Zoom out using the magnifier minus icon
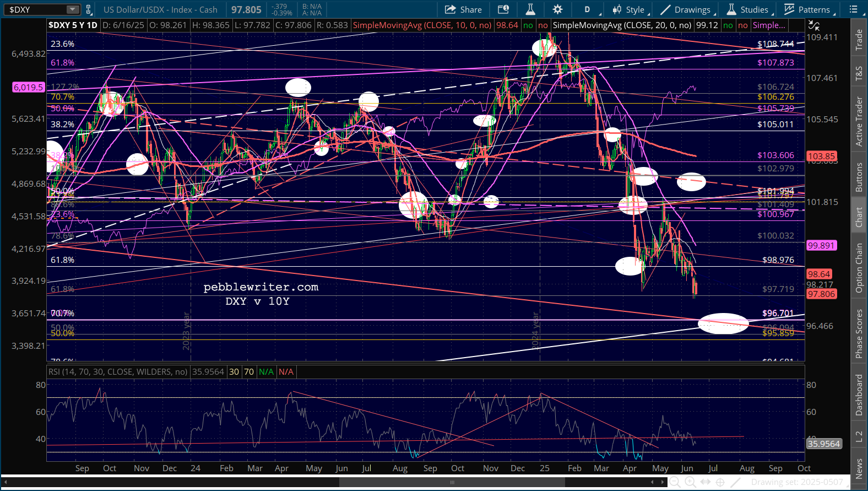This screenshot has width=868, height=491. [x=675, y=482]
